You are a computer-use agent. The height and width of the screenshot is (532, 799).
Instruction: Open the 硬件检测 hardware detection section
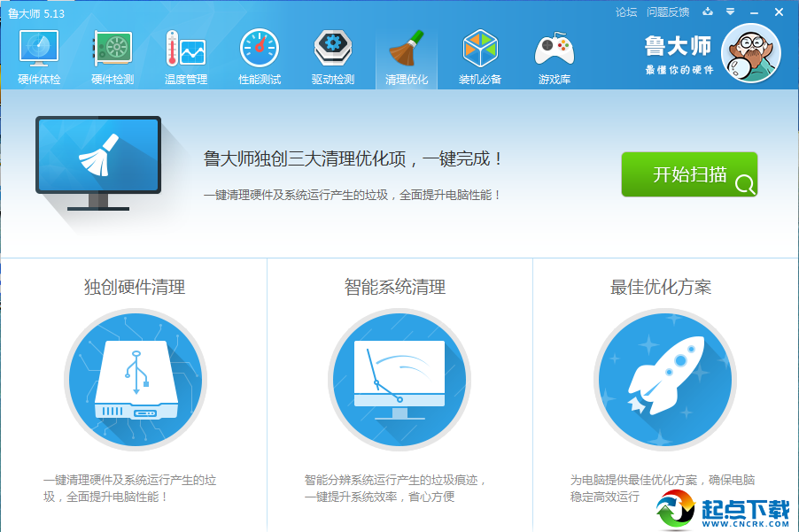click(112, 57)
